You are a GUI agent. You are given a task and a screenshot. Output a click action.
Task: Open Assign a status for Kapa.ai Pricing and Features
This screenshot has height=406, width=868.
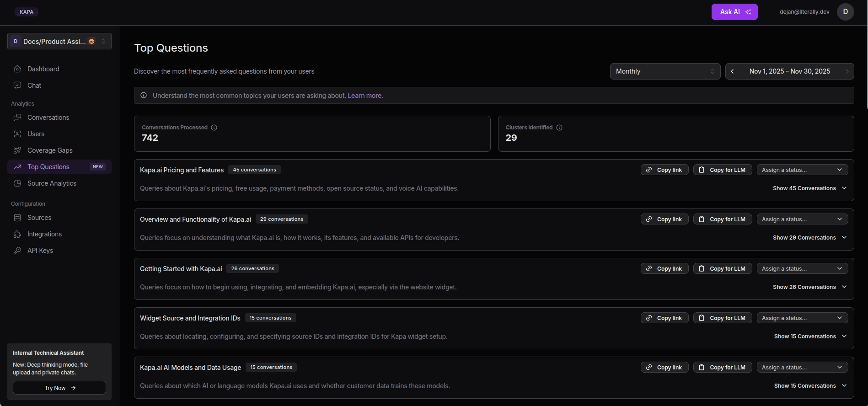[802, 170]
